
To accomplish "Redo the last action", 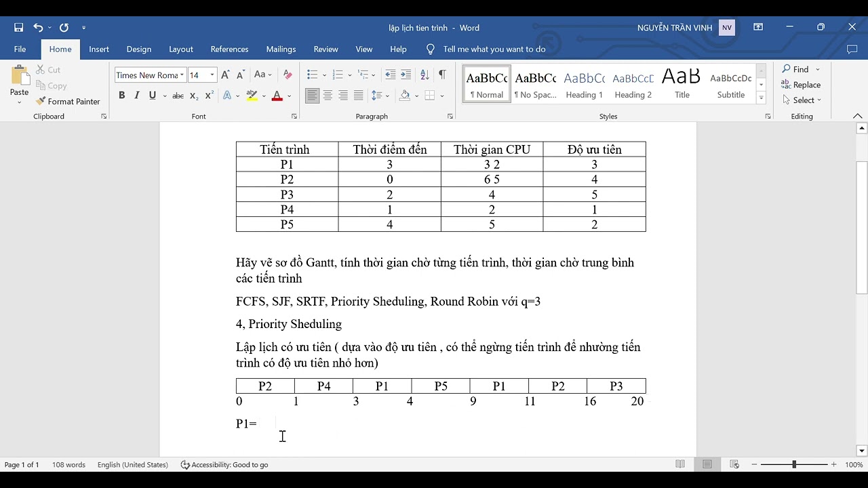I will click(x=64, y=28).
